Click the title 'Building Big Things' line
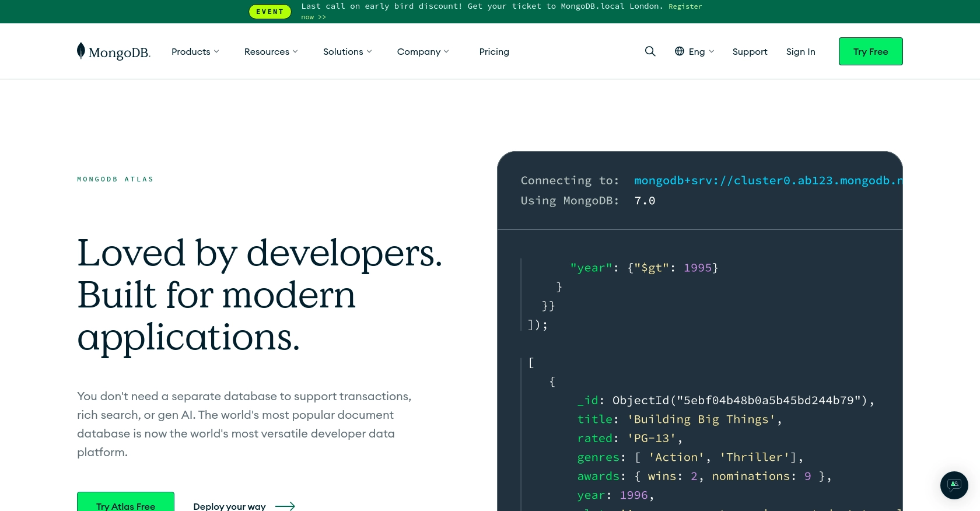Screen dimensions: 980x511 tap(679, 419)
